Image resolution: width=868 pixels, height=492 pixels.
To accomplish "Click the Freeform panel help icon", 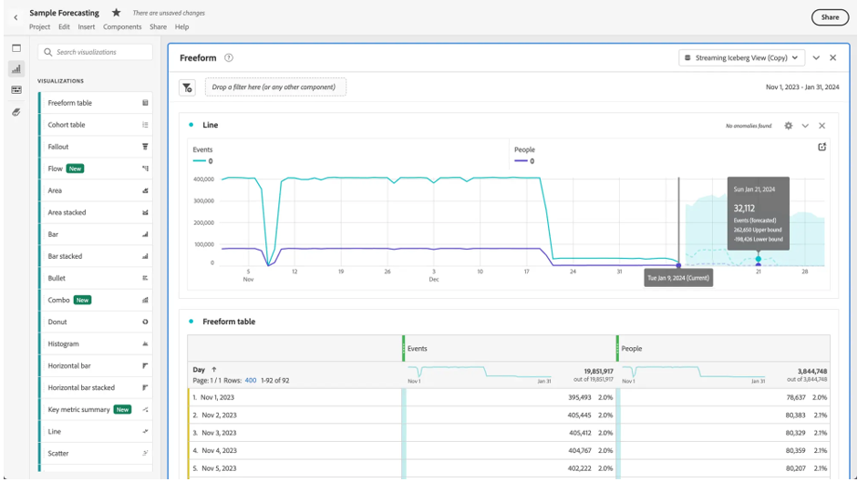I will 229,57.
